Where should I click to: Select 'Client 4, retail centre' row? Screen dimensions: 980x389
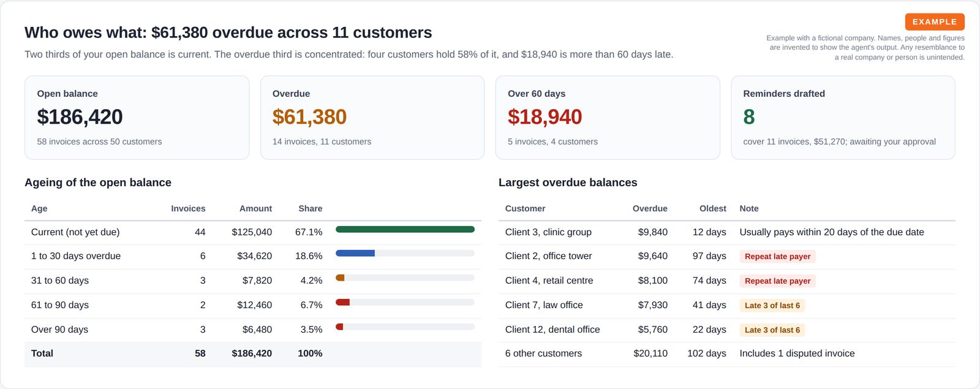[x=727, y=281]
